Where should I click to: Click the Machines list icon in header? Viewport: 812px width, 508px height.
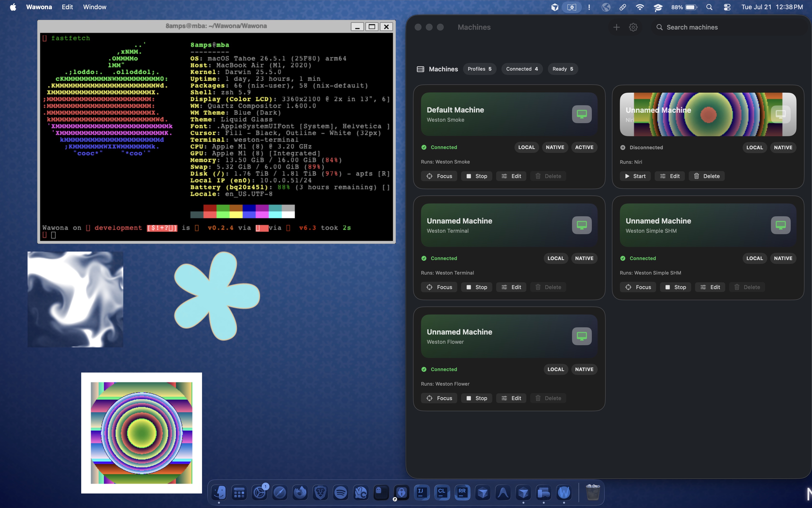(420, 69)
